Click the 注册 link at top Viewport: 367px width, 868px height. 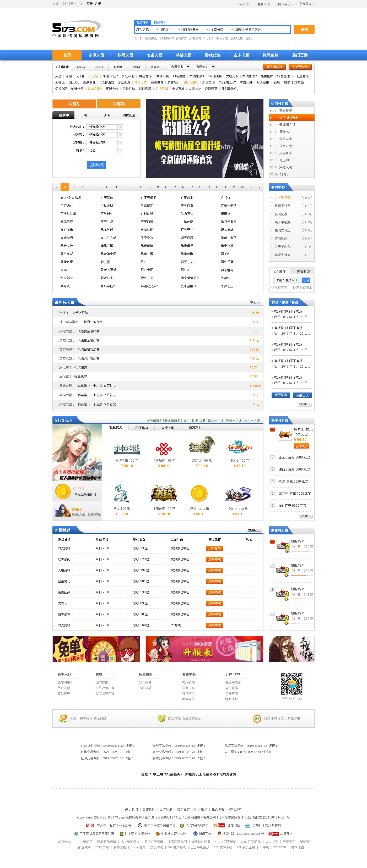(98, 4)
